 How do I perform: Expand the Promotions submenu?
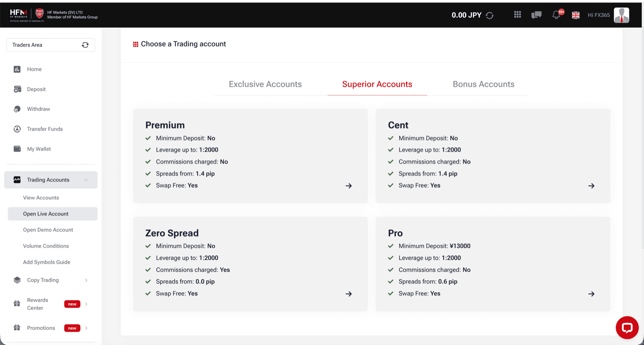[x=86, y=328]
